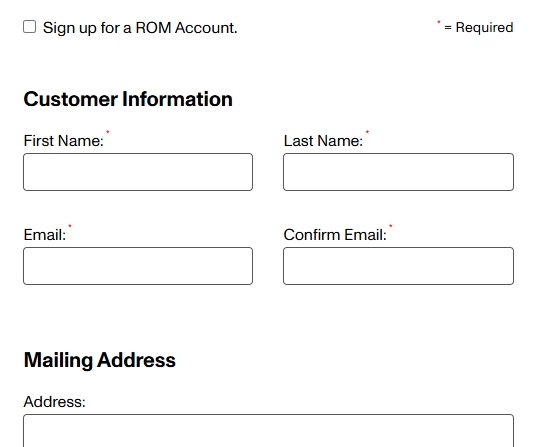
Task: Click the Mailing Address heading
Action: [100, 360]
